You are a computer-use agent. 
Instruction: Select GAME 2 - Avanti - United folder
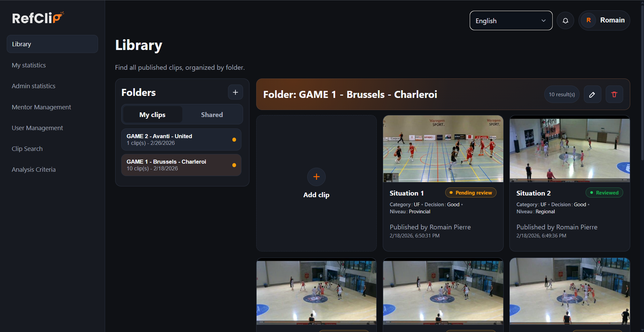pyautogui.click(x=181, y=140)
